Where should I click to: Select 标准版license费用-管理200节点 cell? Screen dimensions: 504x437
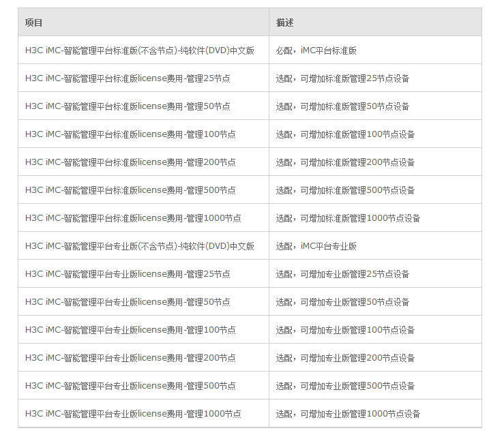pos(143,162)
